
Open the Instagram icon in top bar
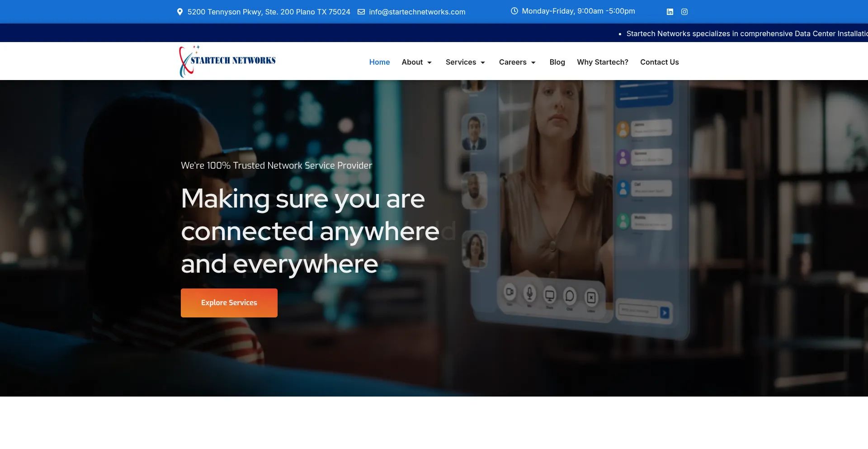pos(684,12)
